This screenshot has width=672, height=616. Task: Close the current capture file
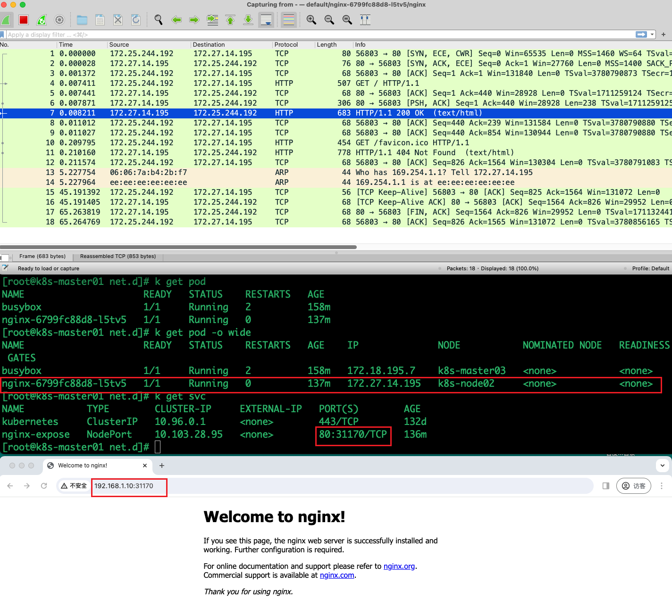(x=118, y=20)
